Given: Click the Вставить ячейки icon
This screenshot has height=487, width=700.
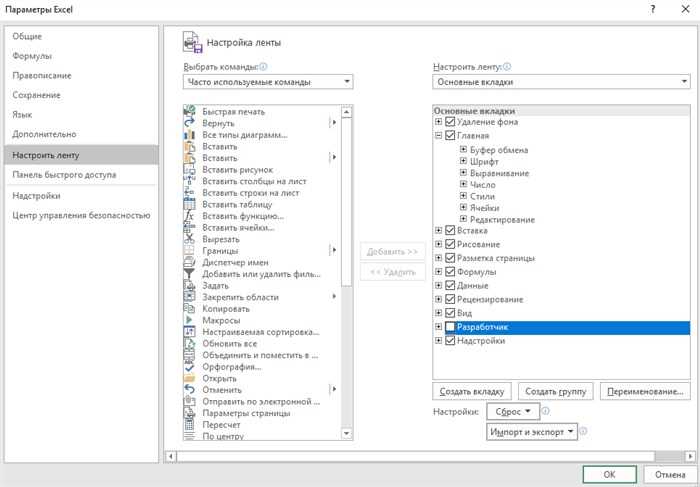Looking at the screenshot, I should [189, 227].
